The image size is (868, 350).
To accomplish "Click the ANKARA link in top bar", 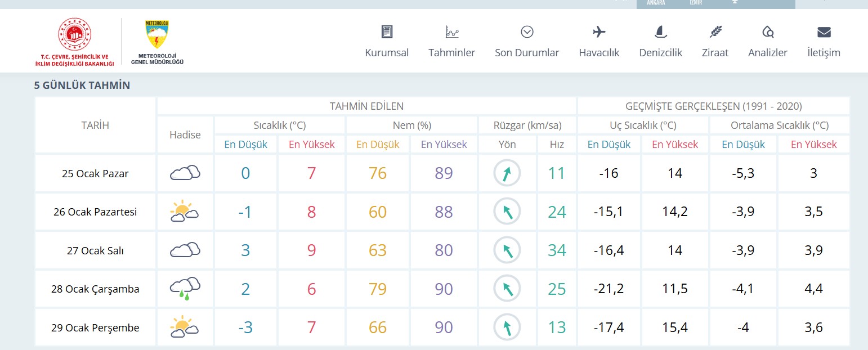I will [656, 3].
